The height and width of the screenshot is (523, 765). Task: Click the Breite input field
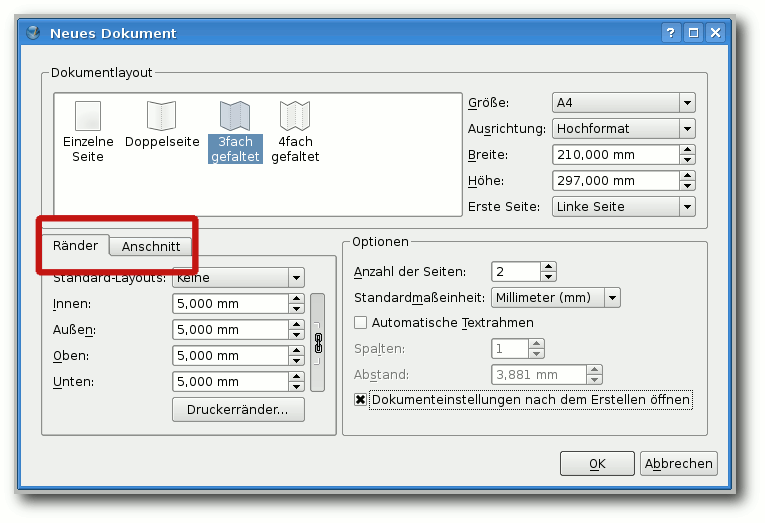(x=616, y=155)
